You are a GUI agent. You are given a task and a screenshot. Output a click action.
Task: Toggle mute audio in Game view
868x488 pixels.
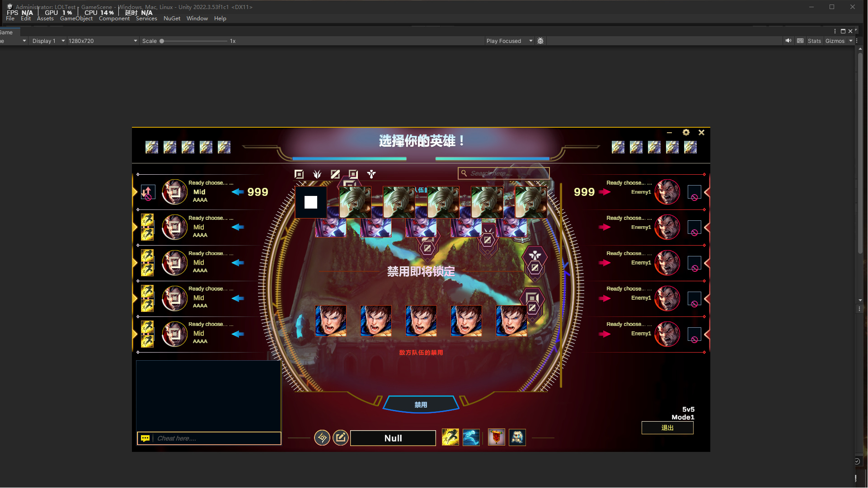coord(788,41)
